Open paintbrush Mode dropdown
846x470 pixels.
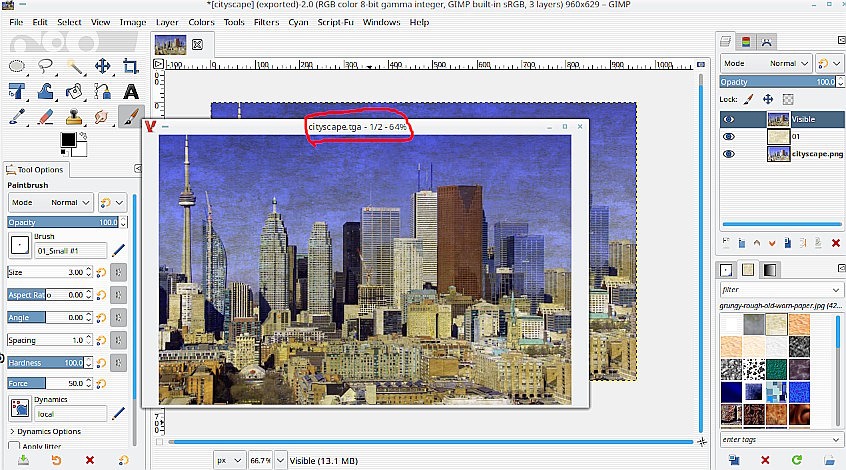tap(51, 202)
